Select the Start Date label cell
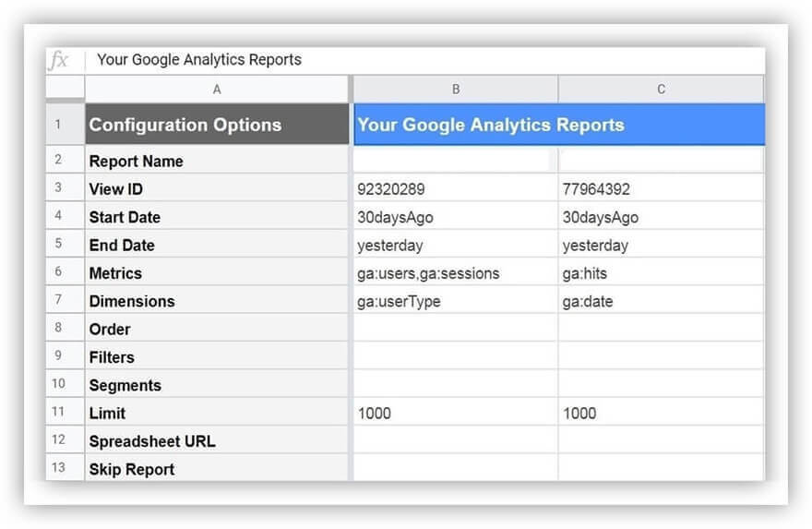This screenshot has height=529, width=812. click(217, 215)
